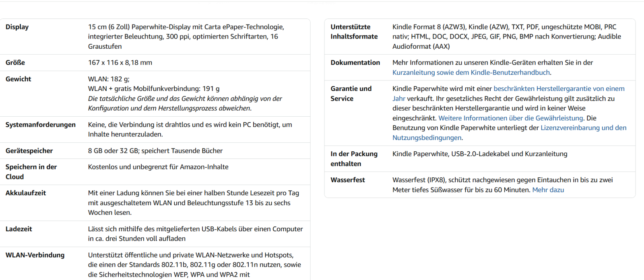The image size is (644, 280).
Task: Click the 167 x 116 x 8,18 mm value
Action: (x=120, y=63)
